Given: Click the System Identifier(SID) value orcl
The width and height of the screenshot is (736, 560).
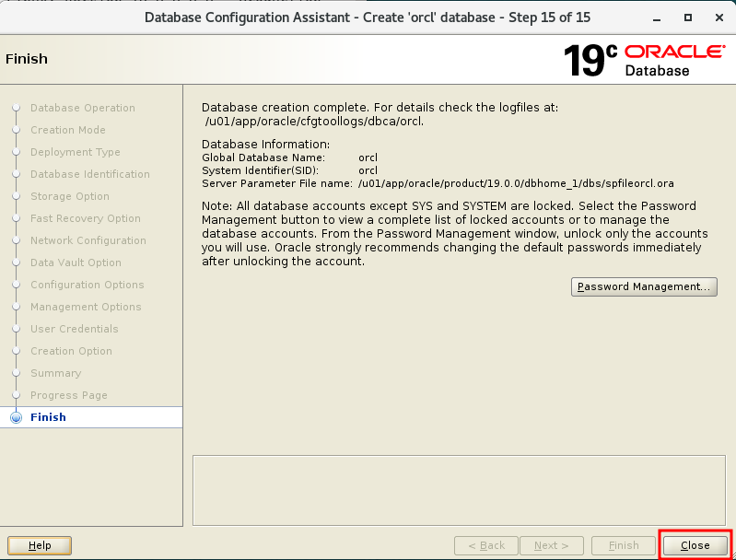Looking at the screenshot, I should pyautogui.click(x=368, y=169).
